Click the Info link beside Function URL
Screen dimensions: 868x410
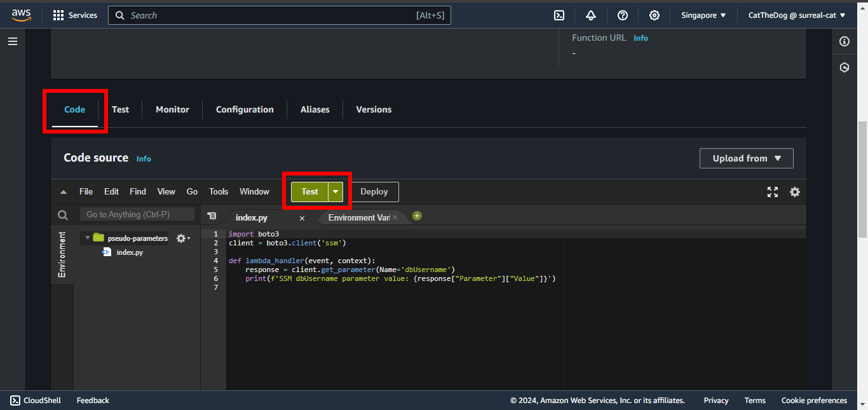click(641, 38)
